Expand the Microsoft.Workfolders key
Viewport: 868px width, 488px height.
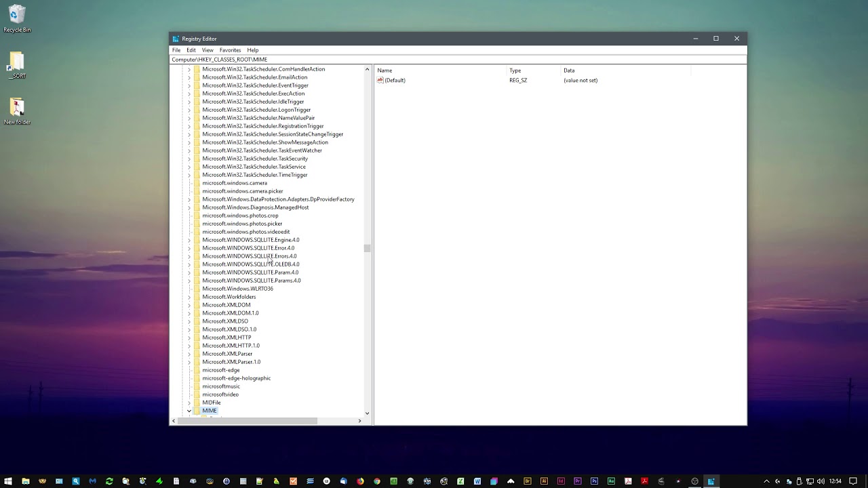(189, 296)
